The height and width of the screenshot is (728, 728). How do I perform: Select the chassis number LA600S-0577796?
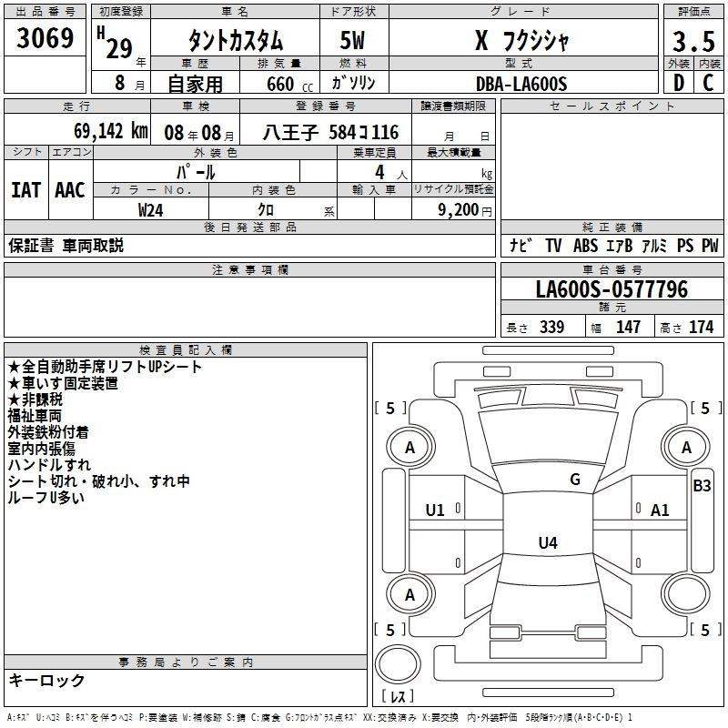[611, 290]
